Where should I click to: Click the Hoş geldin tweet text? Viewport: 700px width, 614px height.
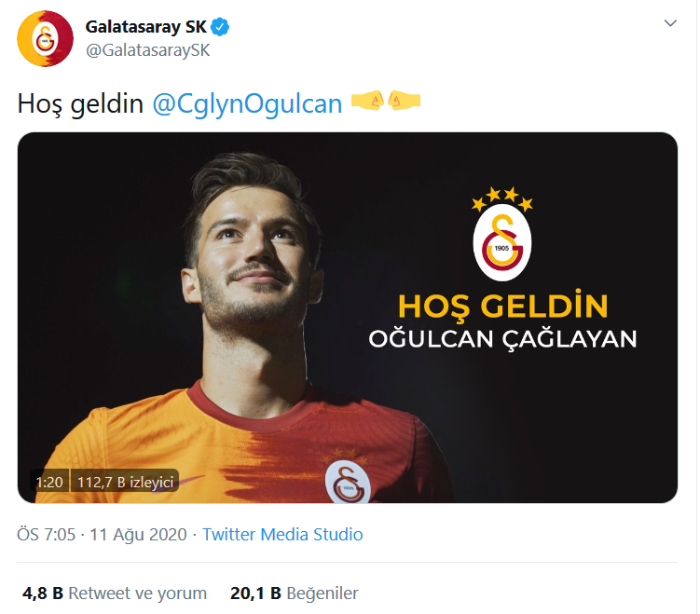tap(80, 104)
